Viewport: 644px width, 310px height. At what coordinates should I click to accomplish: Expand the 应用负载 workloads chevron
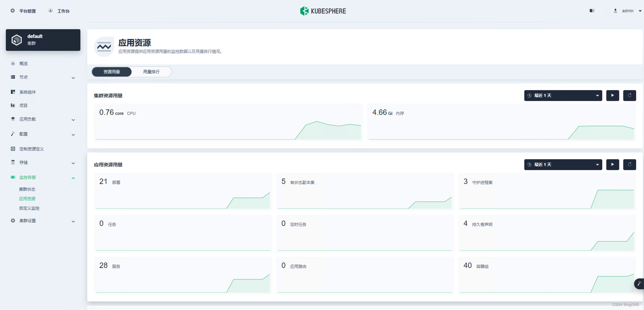73,120
